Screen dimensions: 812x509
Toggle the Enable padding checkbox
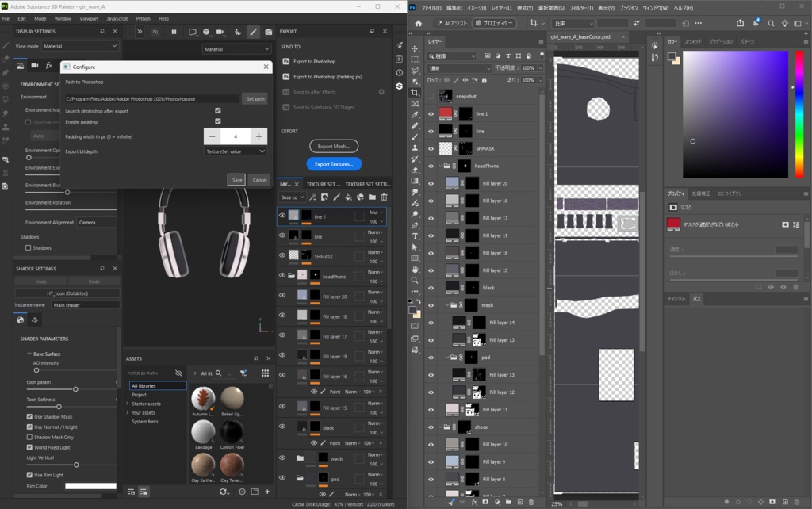point(217,121)
